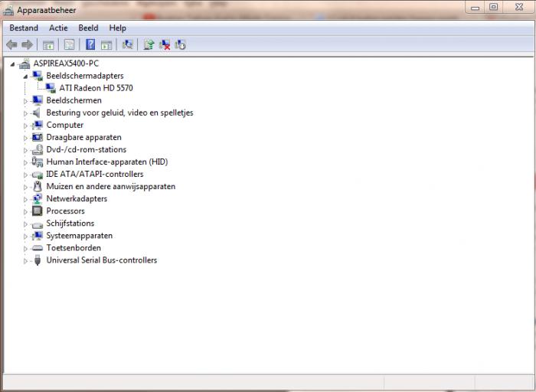536x392 pixels.
Task: Toggle the action pane toolbar icon
Action: (106, 44)
